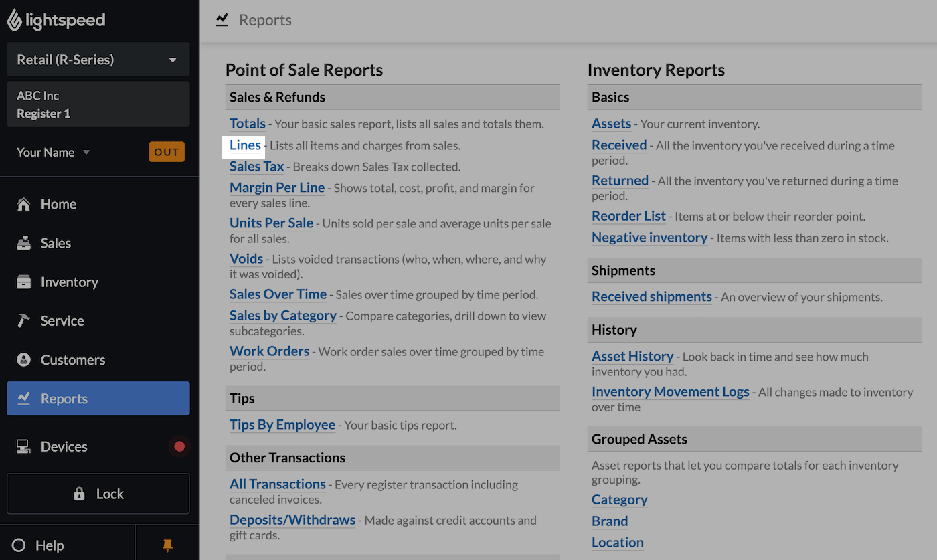Click the Inventory box icon

tap(23, 282)
